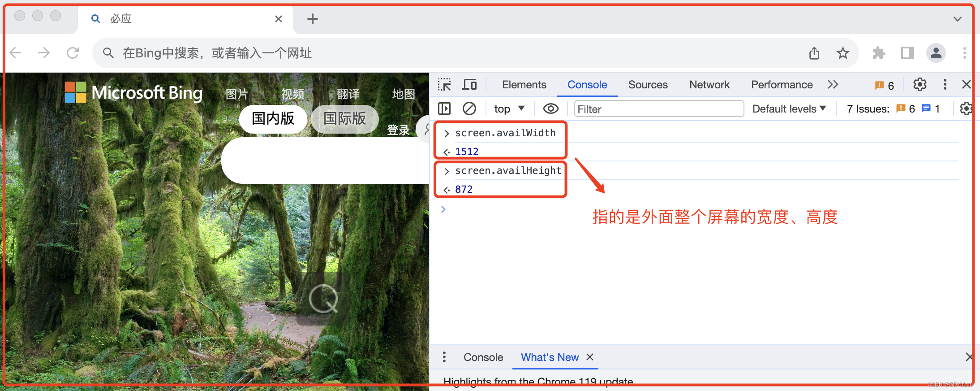Open Bing 翻译 translate link

tap(348, 94)
